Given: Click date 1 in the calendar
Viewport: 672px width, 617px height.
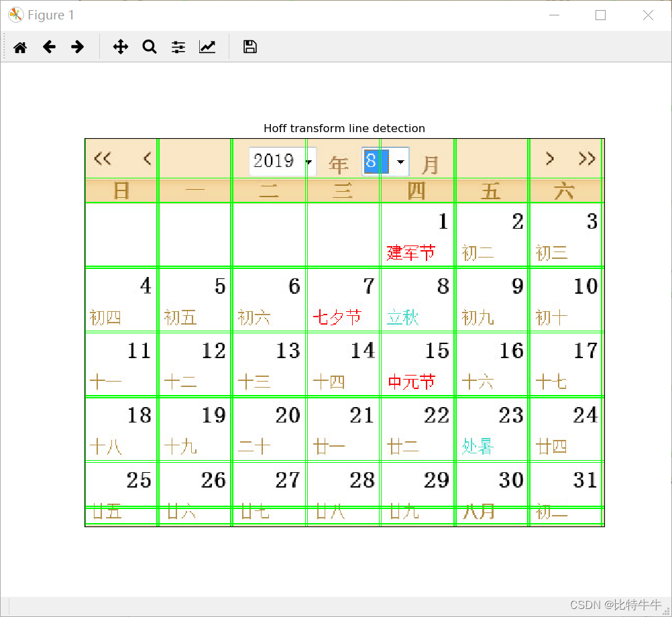Looking at the screenshot, I should tap(443, 221).
